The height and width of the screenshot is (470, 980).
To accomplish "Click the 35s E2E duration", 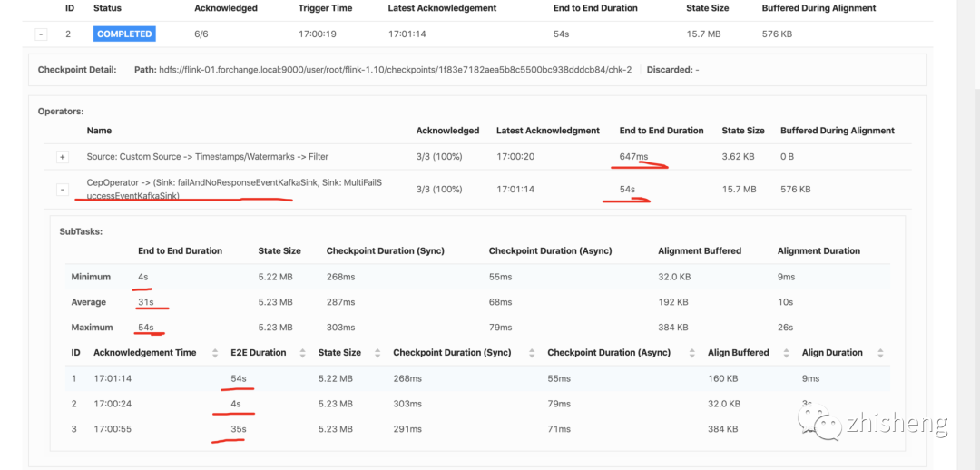I will coord(238,429).
